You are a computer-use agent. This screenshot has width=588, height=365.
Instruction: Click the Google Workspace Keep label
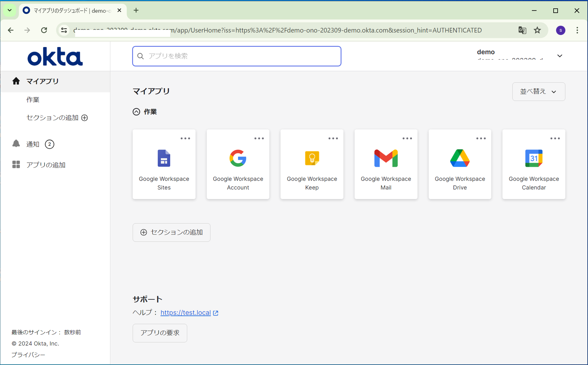coord(312,183)
